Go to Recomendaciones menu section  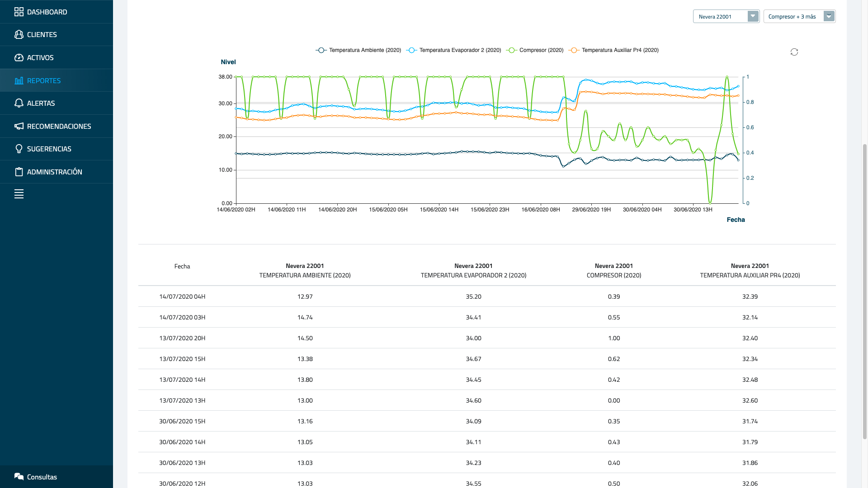pos(59,126)
